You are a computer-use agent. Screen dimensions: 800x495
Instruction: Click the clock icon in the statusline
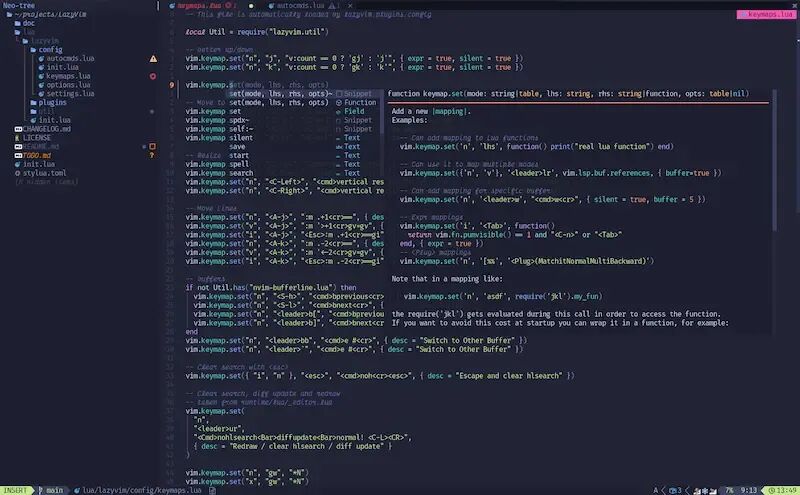pyautogui.click(x=771, y=490)
